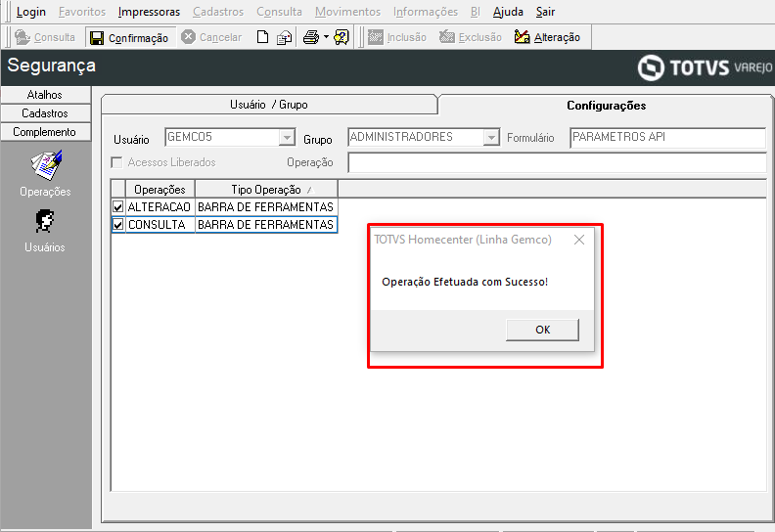This screenshot has width=775, height=532.
Task: Expand the Grupo combo box arrow
Action: click(491, 137)
